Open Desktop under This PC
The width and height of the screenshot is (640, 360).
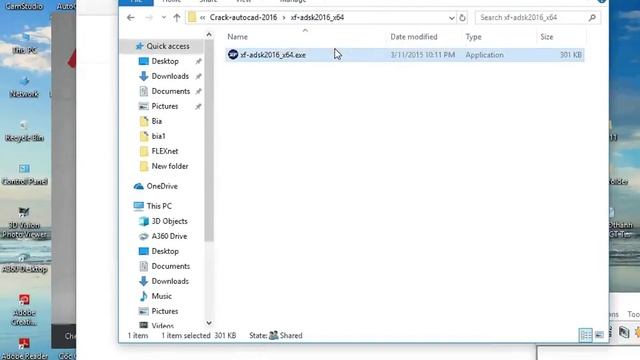coord(165,251)
